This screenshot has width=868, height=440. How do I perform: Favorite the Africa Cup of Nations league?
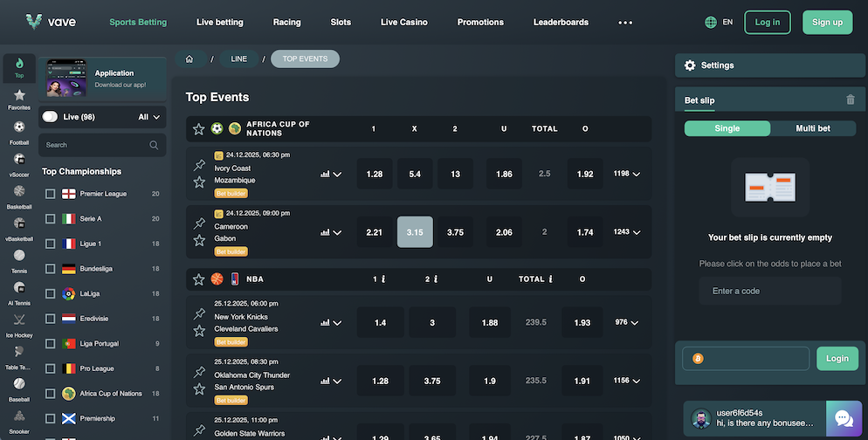point(199,129)
